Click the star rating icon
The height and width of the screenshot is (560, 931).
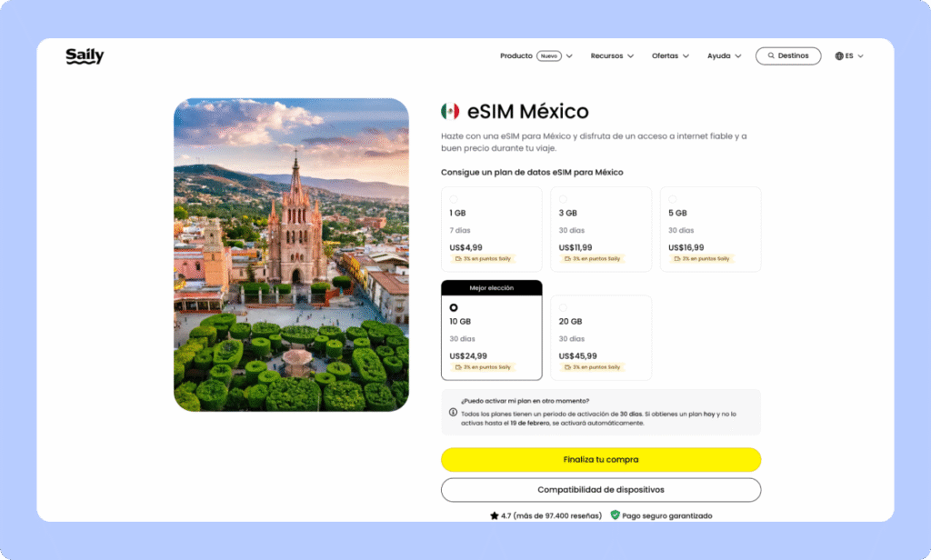point(494,515)
